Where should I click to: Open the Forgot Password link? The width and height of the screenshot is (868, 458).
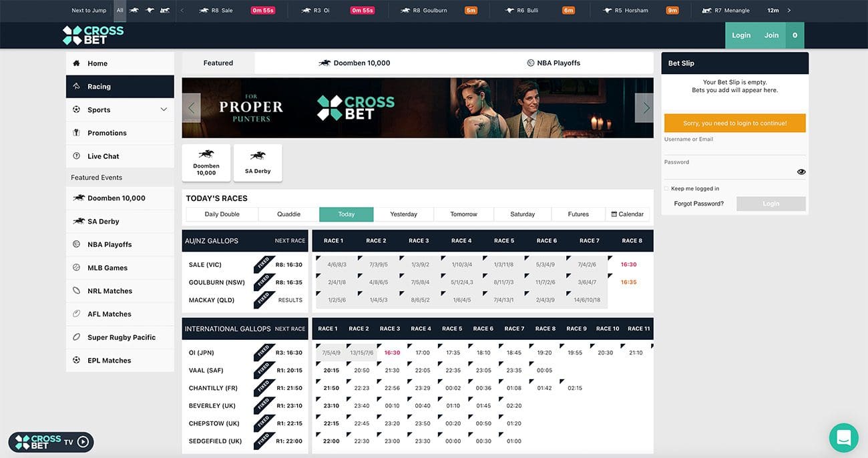point(698,204)
